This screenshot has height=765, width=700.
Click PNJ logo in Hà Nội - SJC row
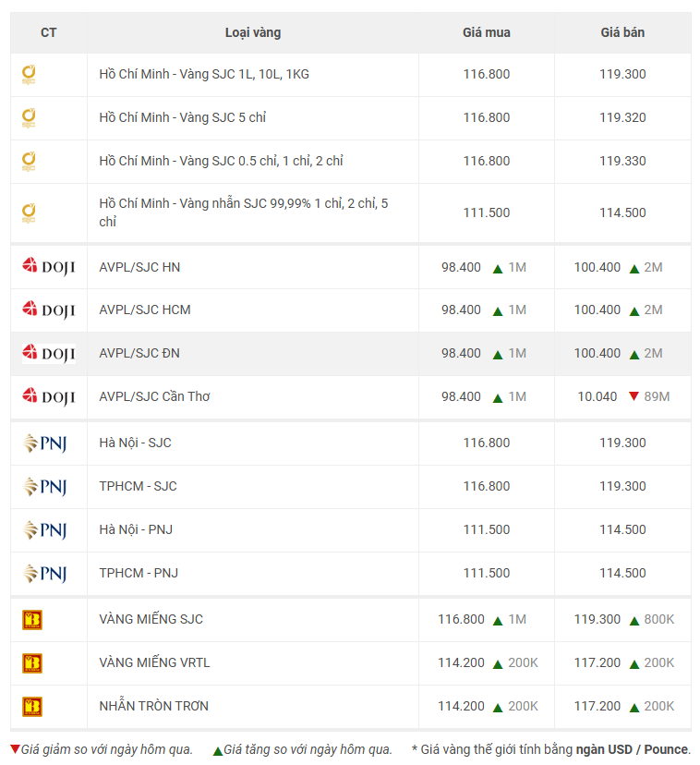click(45, 443)
